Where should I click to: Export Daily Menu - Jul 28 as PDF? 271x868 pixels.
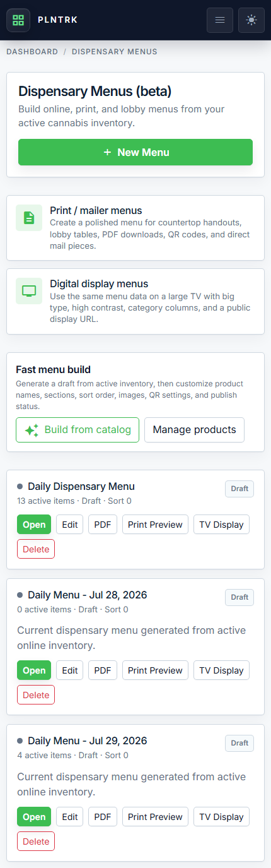[103, 670]
